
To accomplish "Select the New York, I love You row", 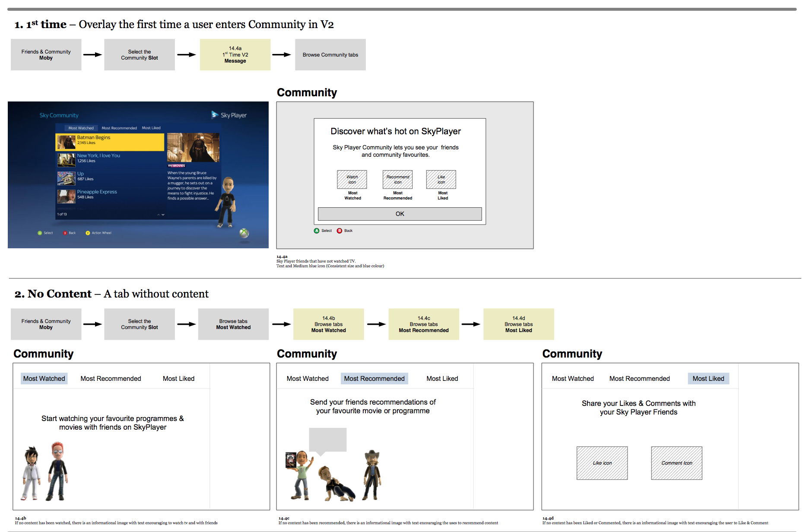I will [x=110, y=160].
